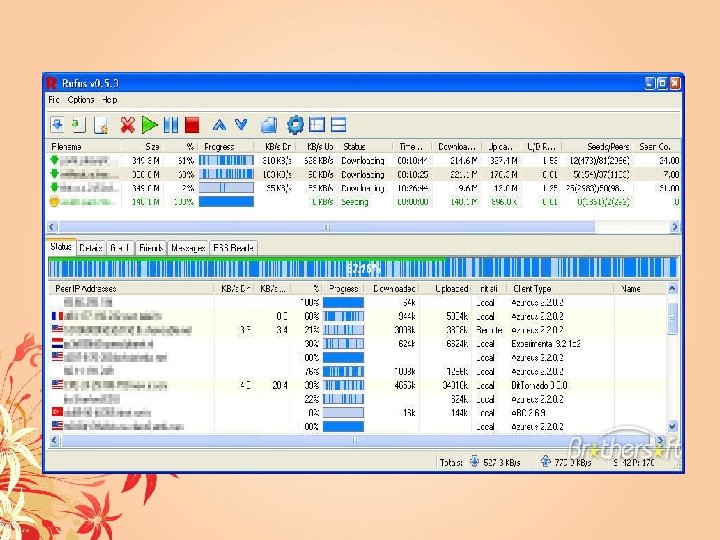
Task: Sort peers by Peer IP Addresses header
Action: [131, 289]
